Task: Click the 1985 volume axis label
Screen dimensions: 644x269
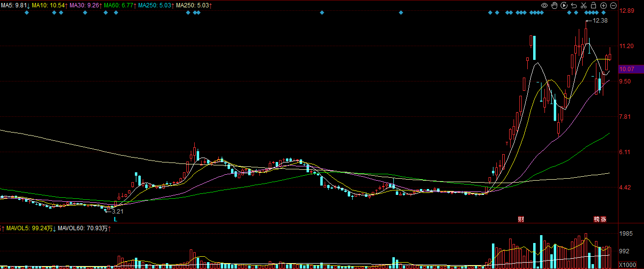Action: coord(626,234)
